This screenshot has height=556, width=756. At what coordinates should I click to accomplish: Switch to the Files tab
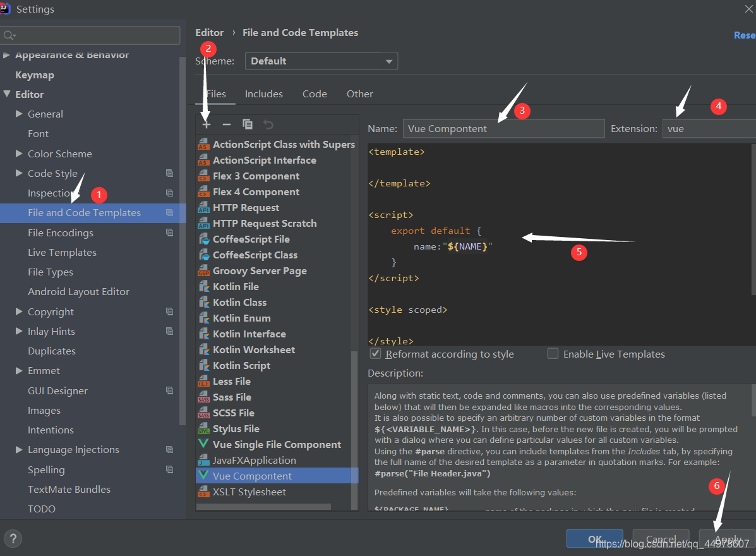[x=215, y=94]
